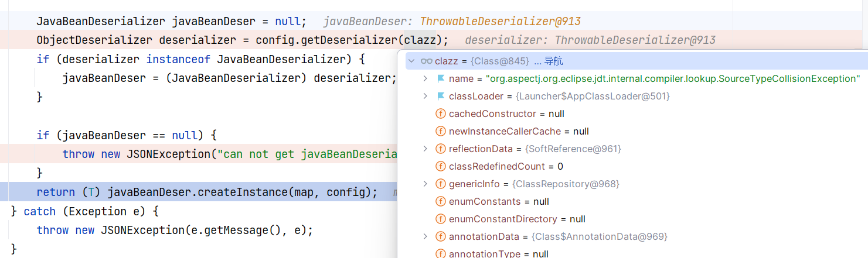Screen dimensions: 868x258
Task: Click the inline deserializer ThrowableDeserializer@913 hint
Action: point(590,40)
